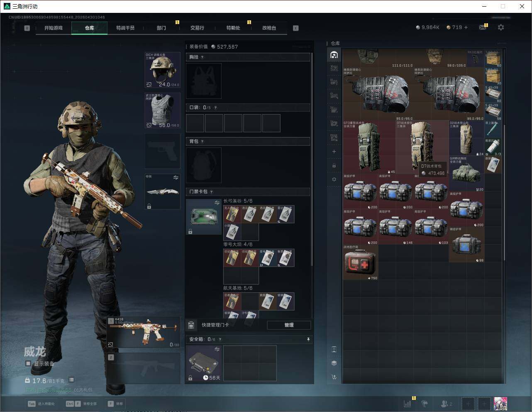This screenshot has width=532, height=412.
Task: Select the melee knife slot
Action: point(162,191)
